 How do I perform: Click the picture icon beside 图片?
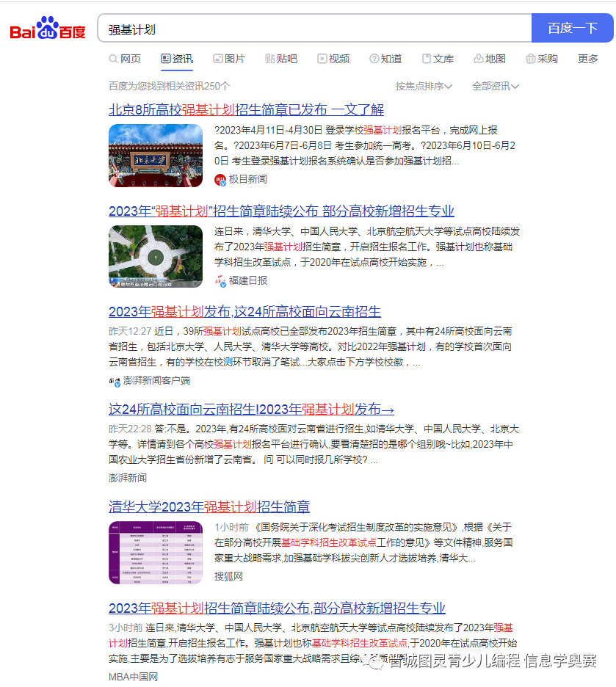[218, 59]
